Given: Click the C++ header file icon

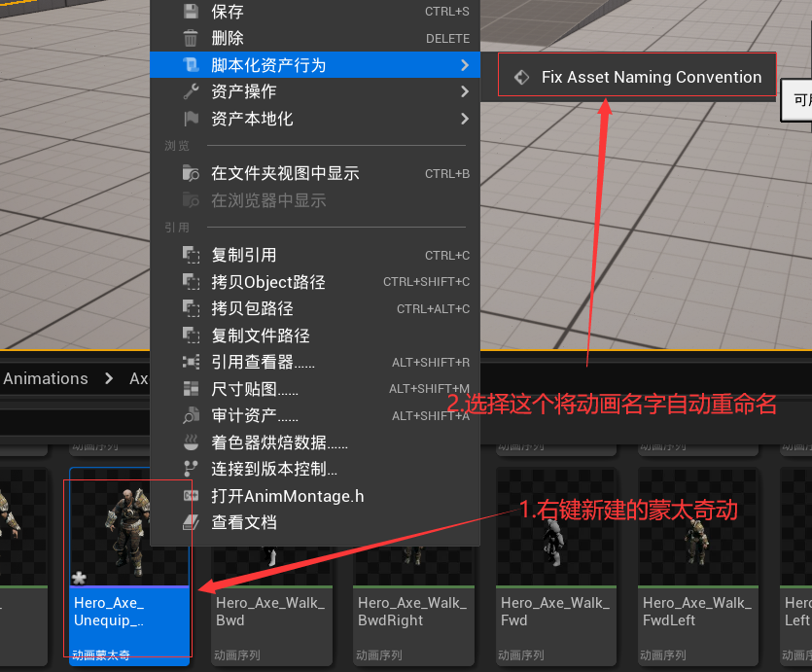Looking at the screenshot, I should (192, 495).
